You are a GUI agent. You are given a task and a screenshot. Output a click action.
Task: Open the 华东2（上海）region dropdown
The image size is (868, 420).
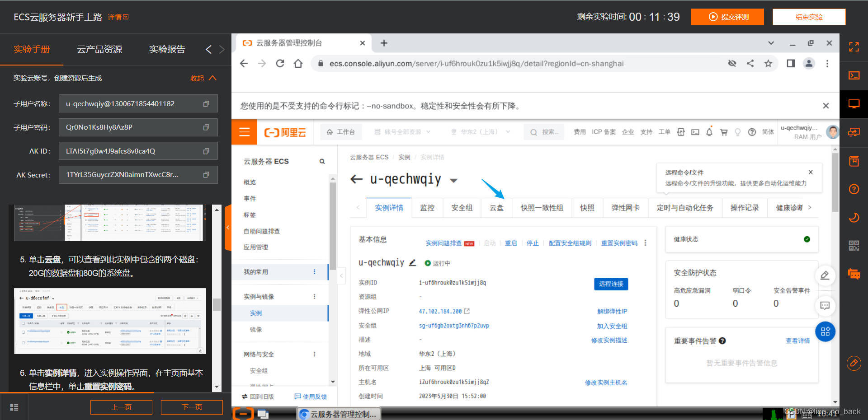pos(481,132)
